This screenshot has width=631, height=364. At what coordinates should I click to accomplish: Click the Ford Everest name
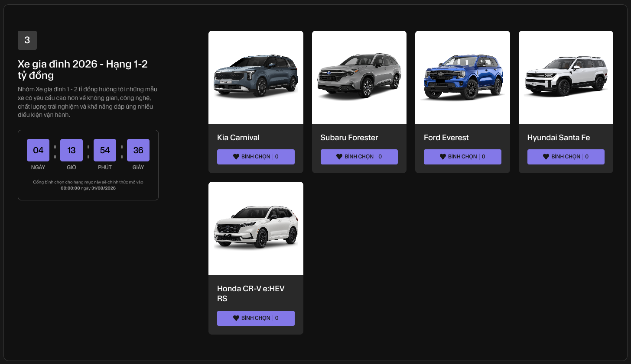[446, 138]
